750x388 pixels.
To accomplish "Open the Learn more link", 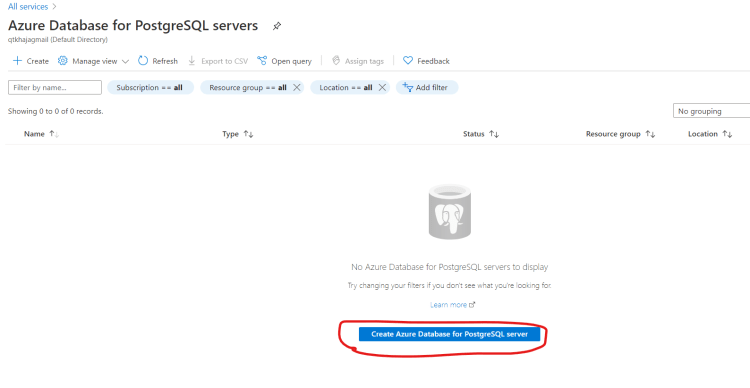I will pos(452,305).
